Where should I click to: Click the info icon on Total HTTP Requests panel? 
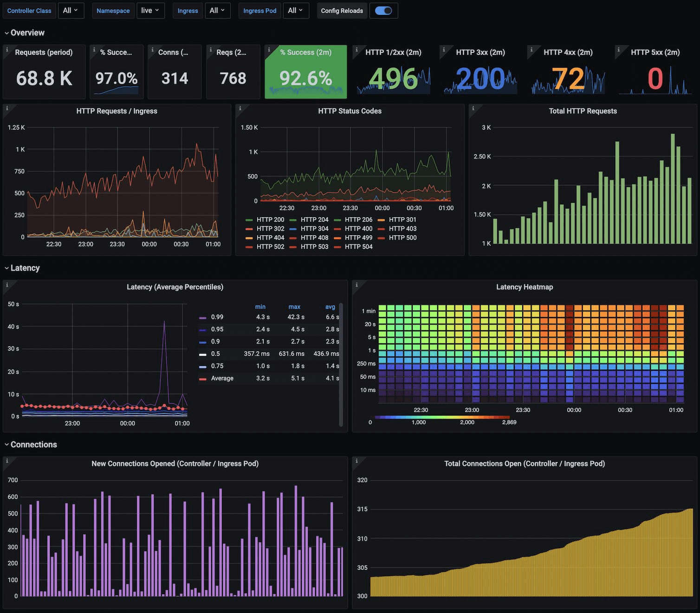pyautogui.click(x=473, y=107)
